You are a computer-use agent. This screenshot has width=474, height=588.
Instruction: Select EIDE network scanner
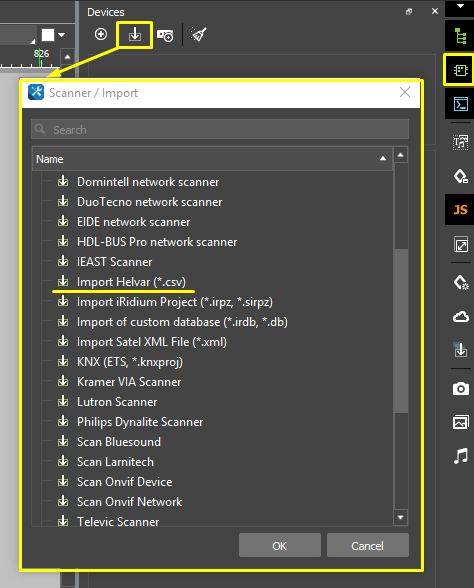(133, 222)
